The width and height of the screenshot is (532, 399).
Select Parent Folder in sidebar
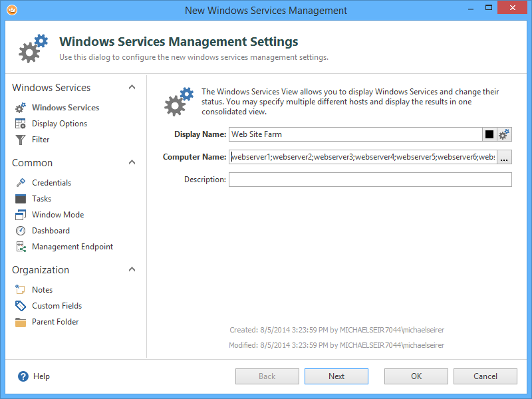pyautogui.click(x=55, y=322)
